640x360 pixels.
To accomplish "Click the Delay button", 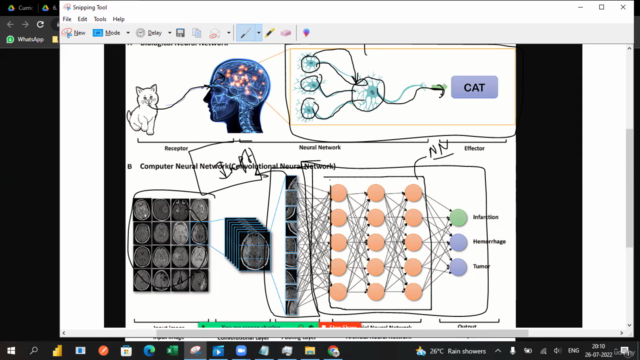I will [149, 33].
